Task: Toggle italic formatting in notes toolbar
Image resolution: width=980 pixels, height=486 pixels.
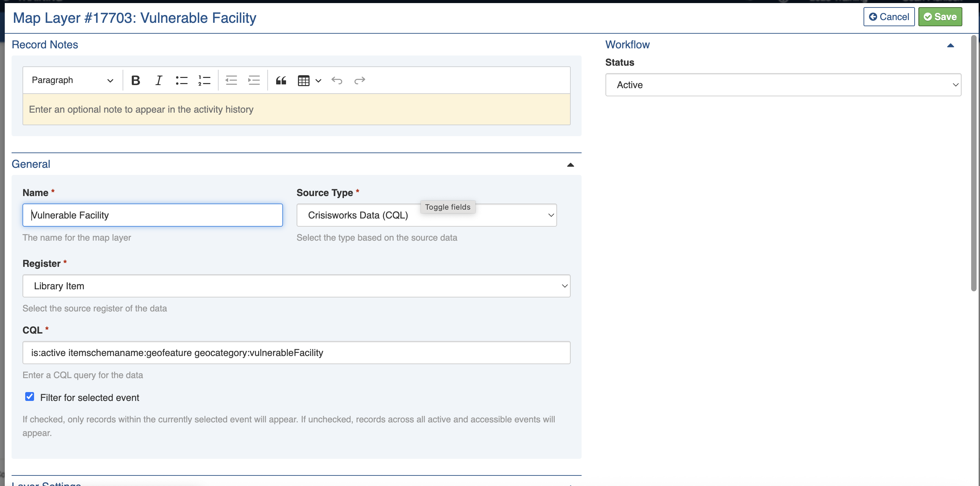Action: [x=158, y=80]
